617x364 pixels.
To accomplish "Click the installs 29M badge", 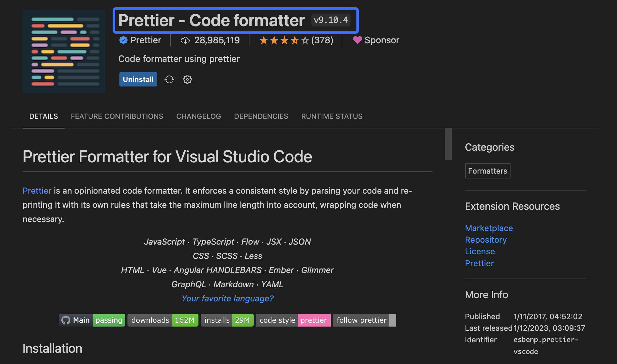I will coord(227,320).
